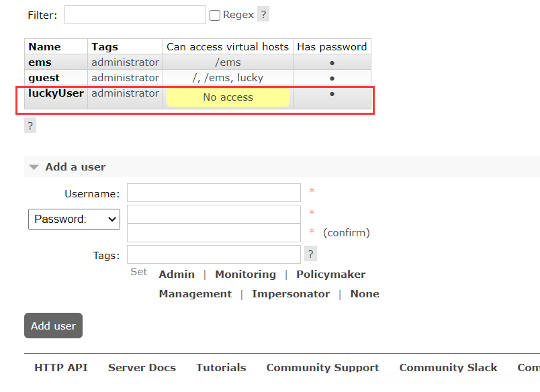Enable the Regex checkbox

coord(215,15)
